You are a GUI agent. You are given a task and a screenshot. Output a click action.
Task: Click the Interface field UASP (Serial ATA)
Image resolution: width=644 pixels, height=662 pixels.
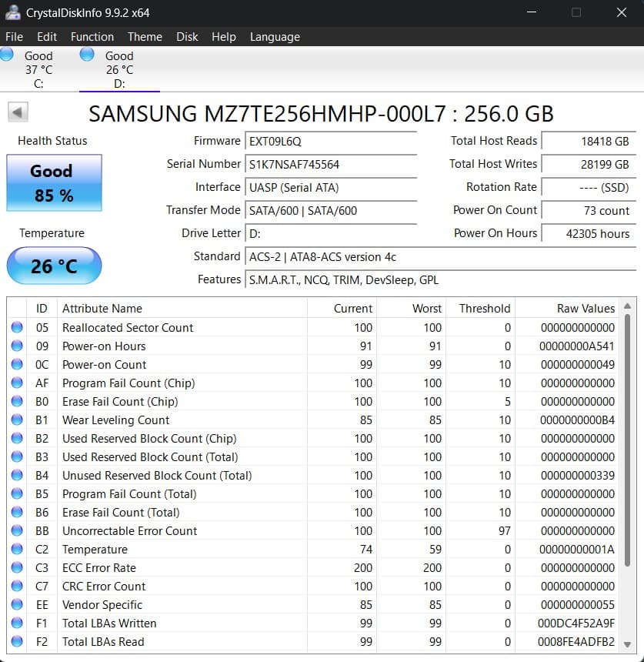pyautogui.click(x=331, y=188)
